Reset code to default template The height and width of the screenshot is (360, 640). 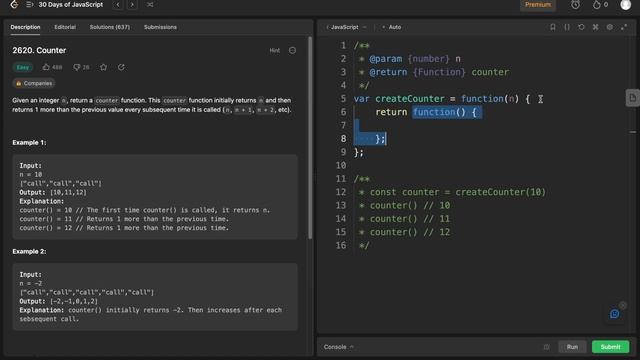[581, 27]
